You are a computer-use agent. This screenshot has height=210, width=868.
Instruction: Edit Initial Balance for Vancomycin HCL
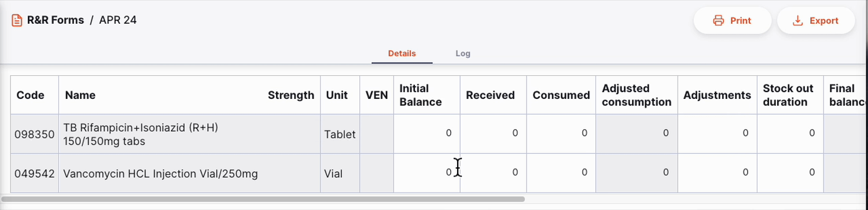point(427,172)
